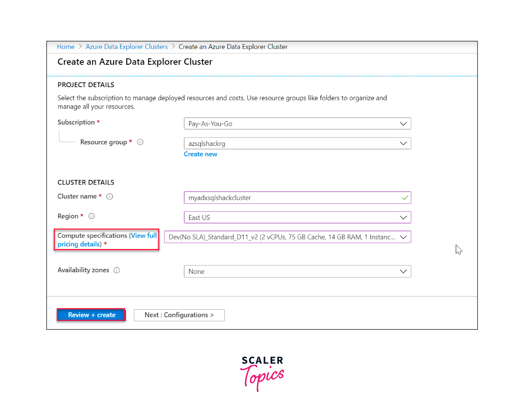Click Create new resource group link

200,154
